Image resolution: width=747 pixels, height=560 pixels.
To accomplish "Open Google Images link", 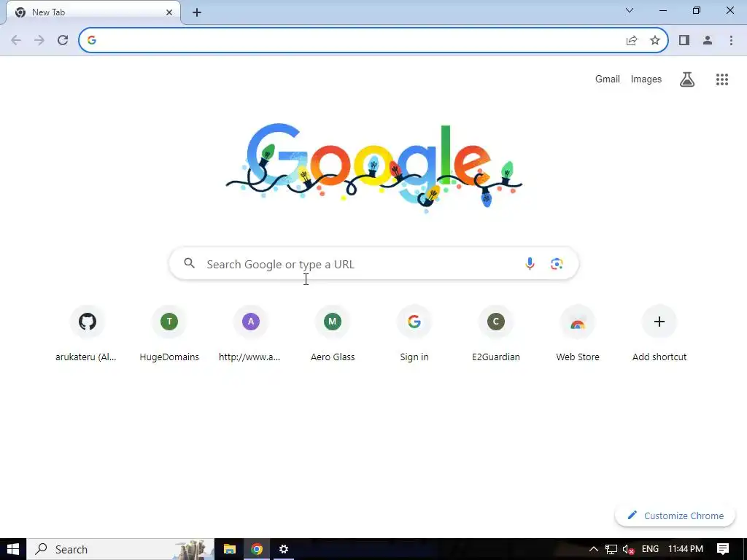I will pos(646,79).
